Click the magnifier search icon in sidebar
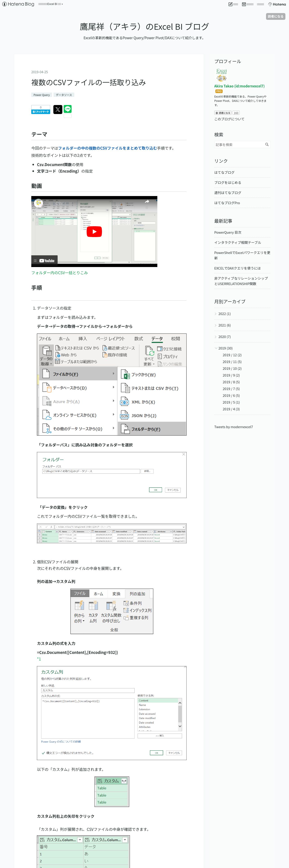 click(x=267, y=145)
